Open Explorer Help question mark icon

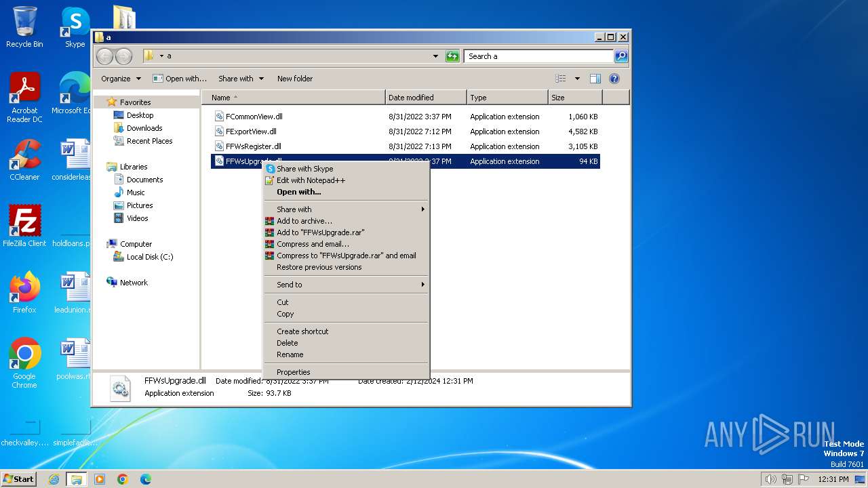pyautogui.click(x=614, y=79)
